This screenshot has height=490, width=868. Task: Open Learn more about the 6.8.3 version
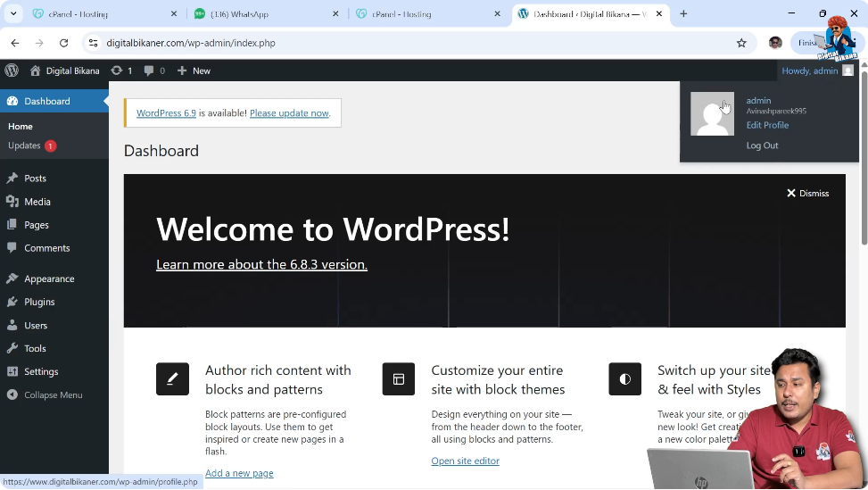[262, 265]
